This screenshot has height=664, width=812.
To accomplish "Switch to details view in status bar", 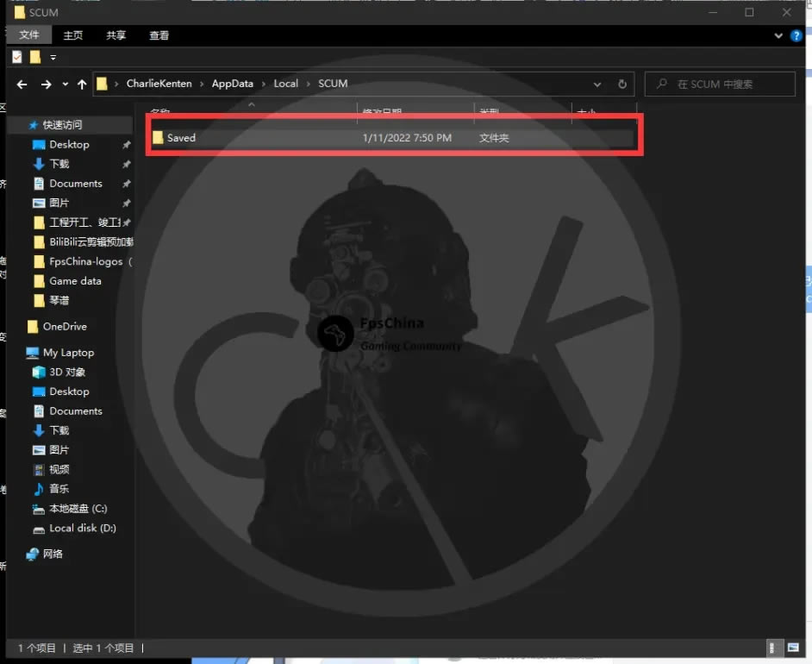I will click(773, 648).
